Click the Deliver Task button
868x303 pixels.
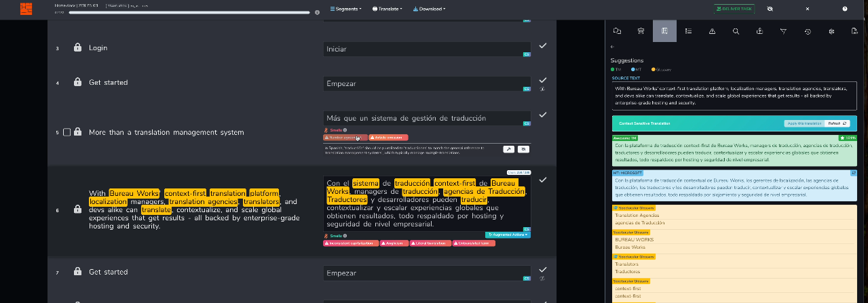pos(734,9)
